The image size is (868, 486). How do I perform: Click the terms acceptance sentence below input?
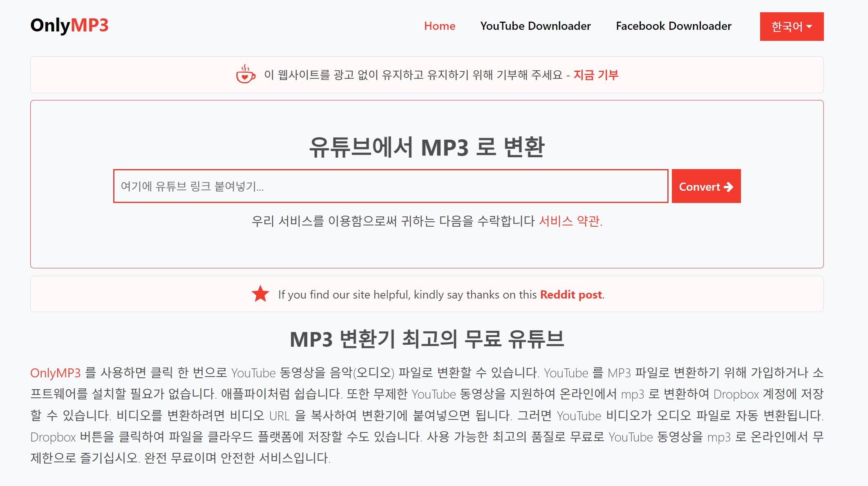pyautogui.click(x=392, y=221)
